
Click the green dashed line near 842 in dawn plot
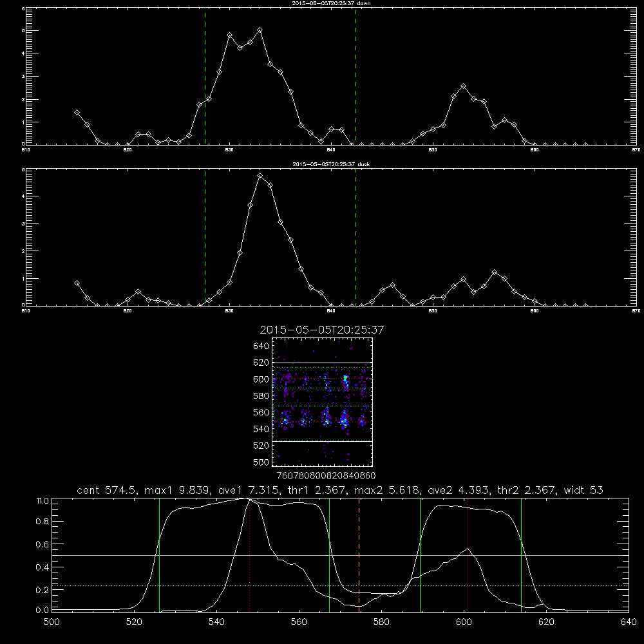click(x=355, y=76)
